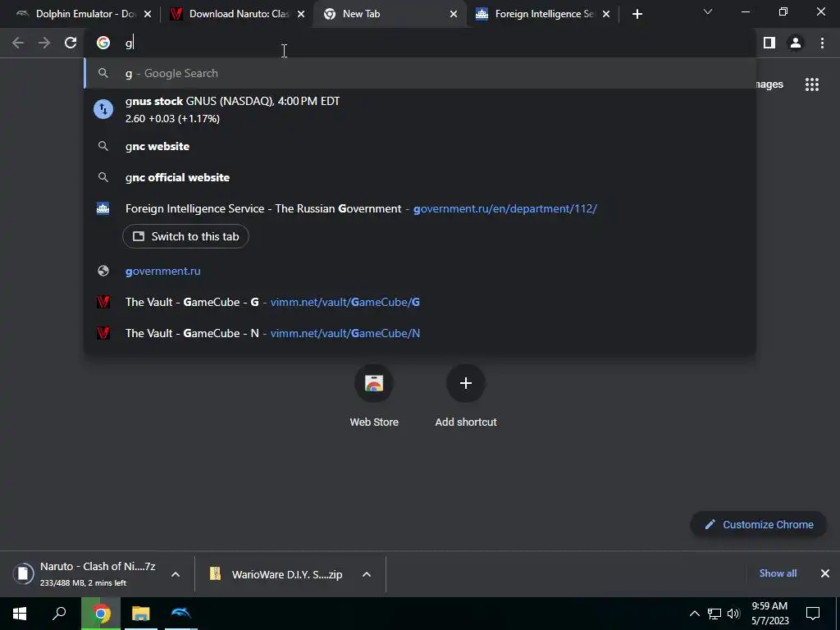The height and width of the screenshot is (630, 840).
Task: Open the Windows Start menu
Action: click(x=20, y=614)
